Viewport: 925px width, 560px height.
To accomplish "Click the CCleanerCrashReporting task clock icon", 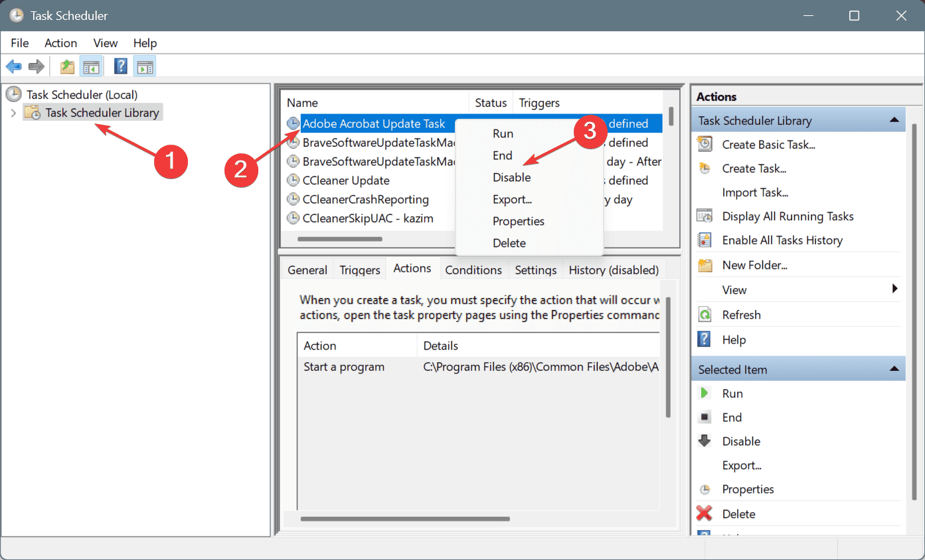I will 293,199.
